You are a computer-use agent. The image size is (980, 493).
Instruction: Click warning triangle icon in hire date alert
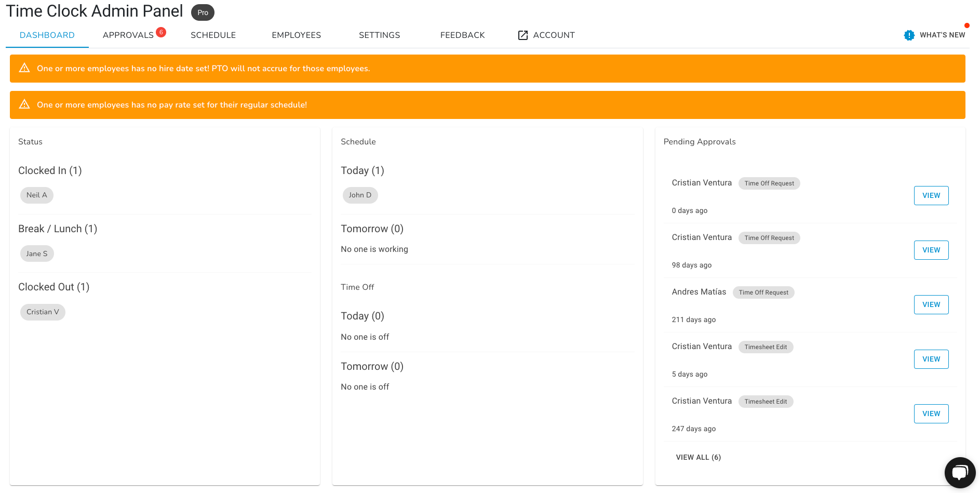(24, 68)
